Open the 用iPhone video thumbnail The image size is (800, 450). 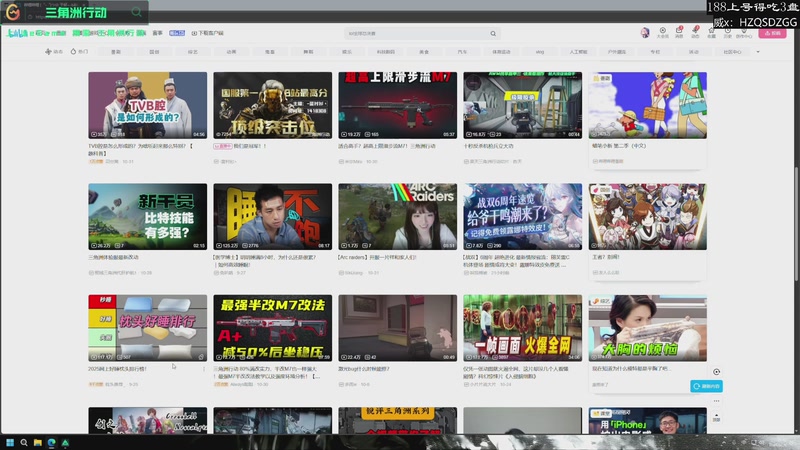647,421
